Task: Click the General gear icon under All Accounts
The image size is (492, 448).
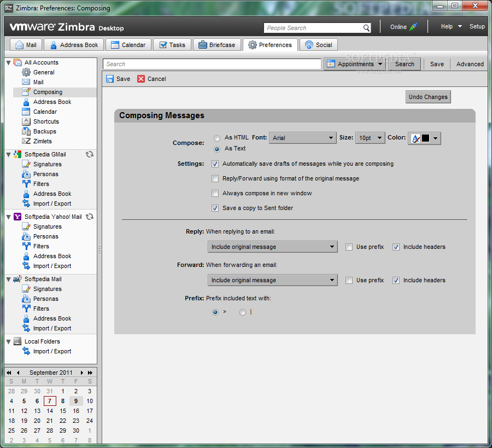Action: click(x=26, y=73)
